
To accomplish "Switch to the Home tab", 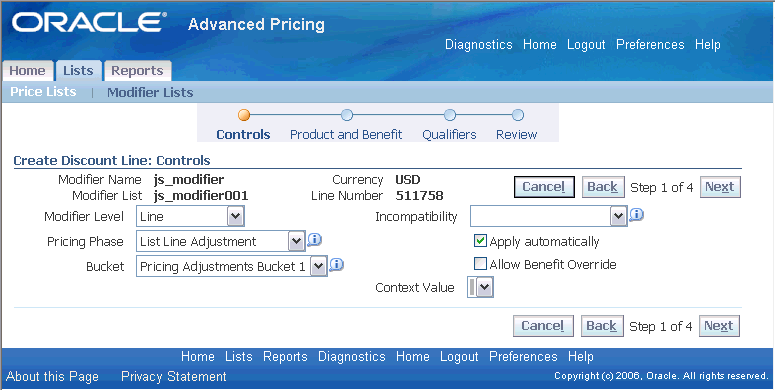I will (x=27, y=71).
